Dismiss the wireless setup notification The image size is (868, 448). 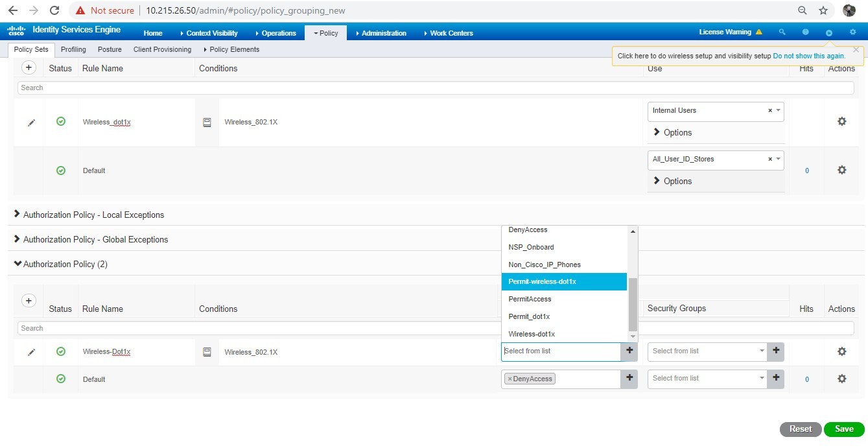[x=856, y=49]
